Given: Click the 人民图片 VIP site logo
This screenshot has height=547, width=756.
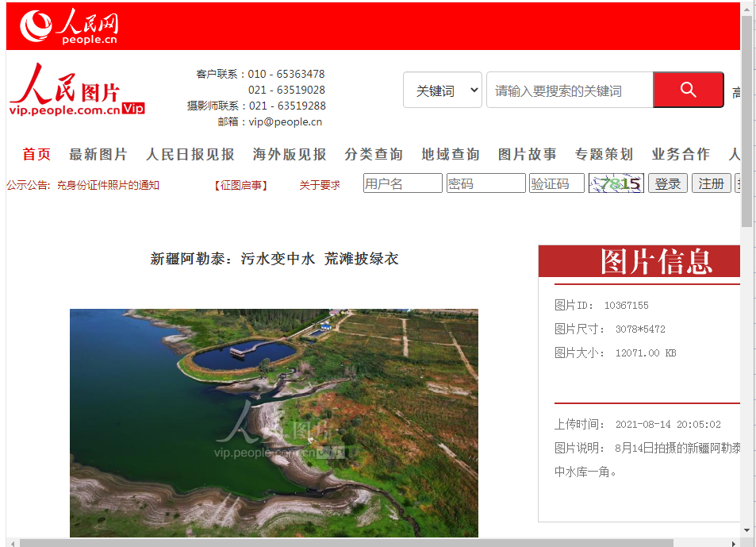Looking at the screenshot, I should (77, 90).
